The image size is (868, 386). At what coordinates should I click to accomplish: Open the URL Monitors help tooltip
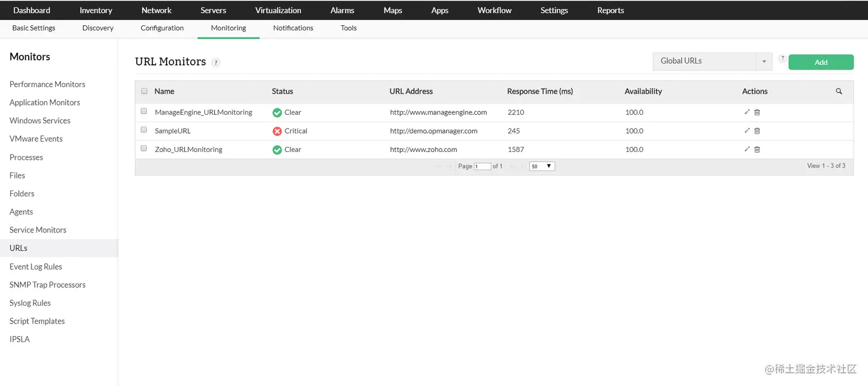click(216, 62)
